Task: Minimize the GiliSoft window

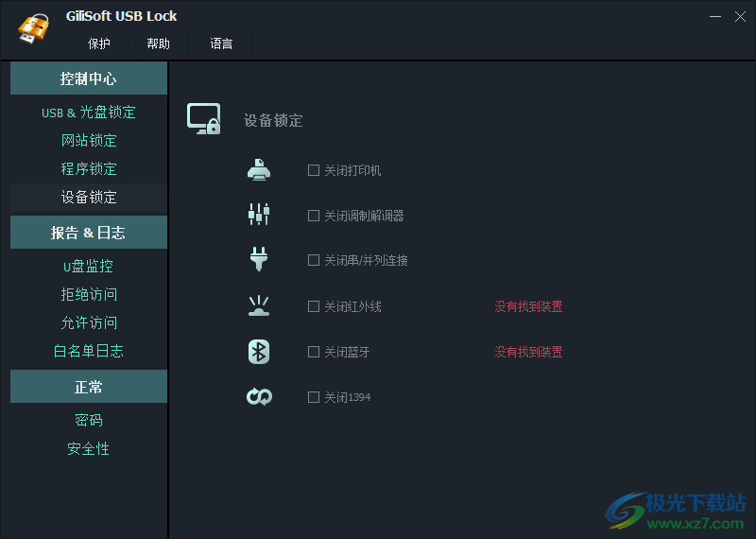Action: coord(715,16)
